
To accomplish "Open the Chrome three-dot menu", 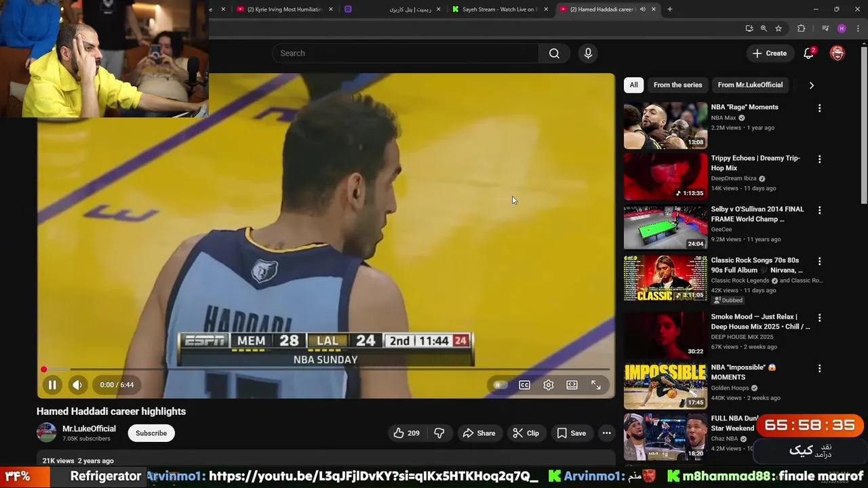I will (858, 28).
